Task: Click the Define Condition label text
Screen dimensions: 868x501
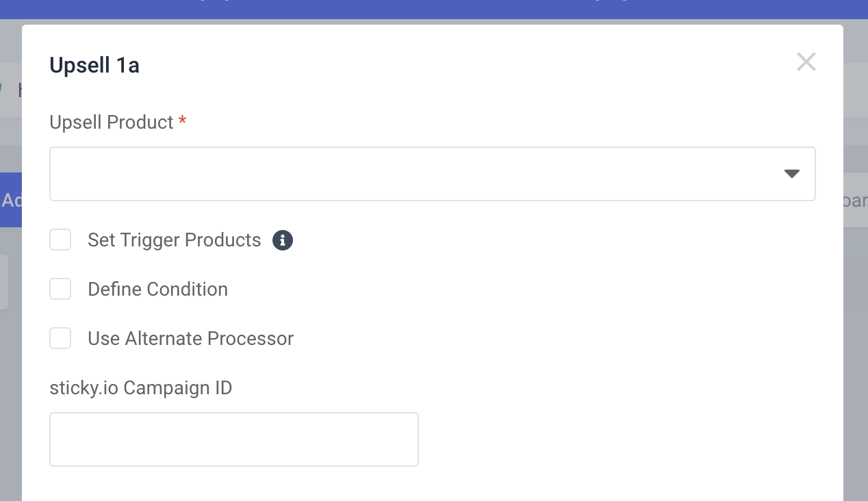Action: click(x=157, y=290)
